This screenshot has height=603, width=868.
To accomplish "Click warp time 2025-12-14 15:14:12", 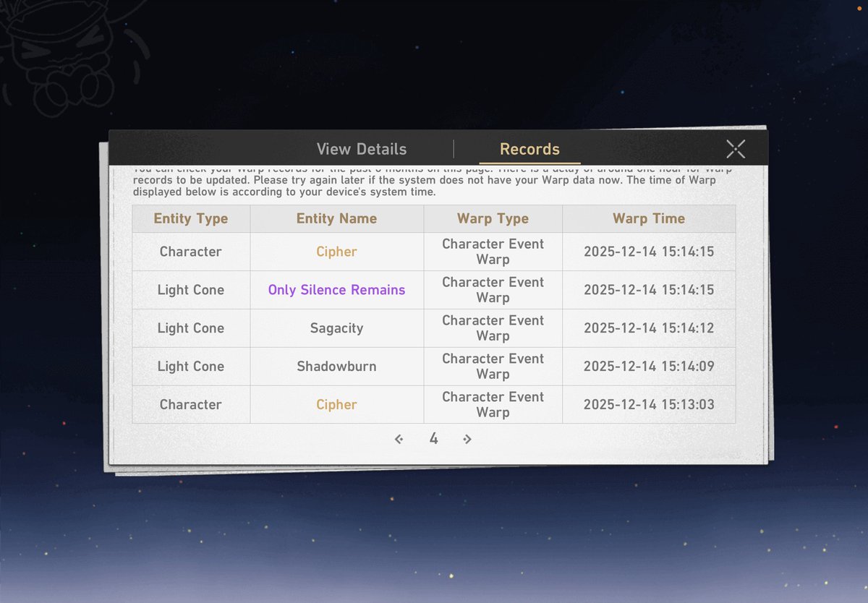I will tap(649, 328).
